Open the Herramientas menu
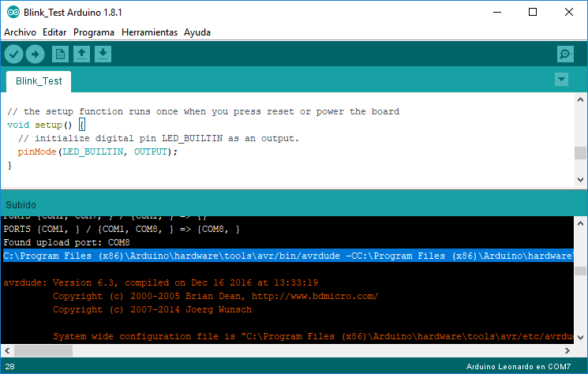This screenshot has height=374, width=588. click(149, 32)
